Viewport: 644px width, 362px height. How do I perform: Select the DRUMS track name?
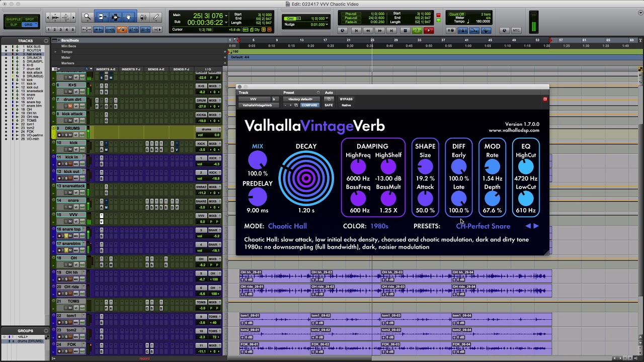72,128
